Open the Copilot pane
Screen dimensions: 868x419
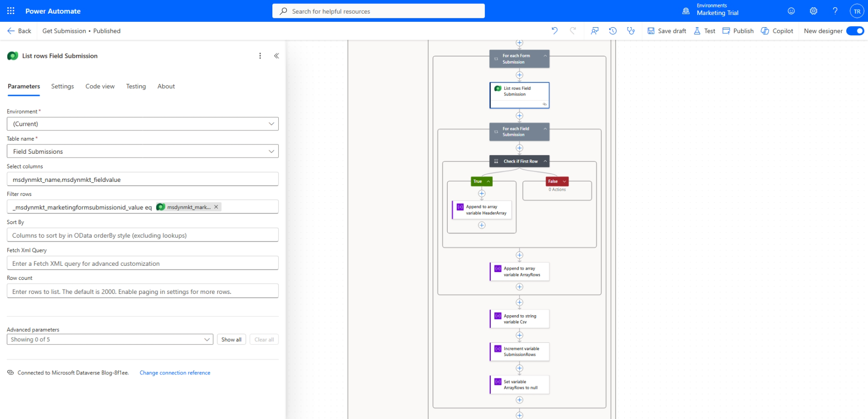tap(777, 31)
